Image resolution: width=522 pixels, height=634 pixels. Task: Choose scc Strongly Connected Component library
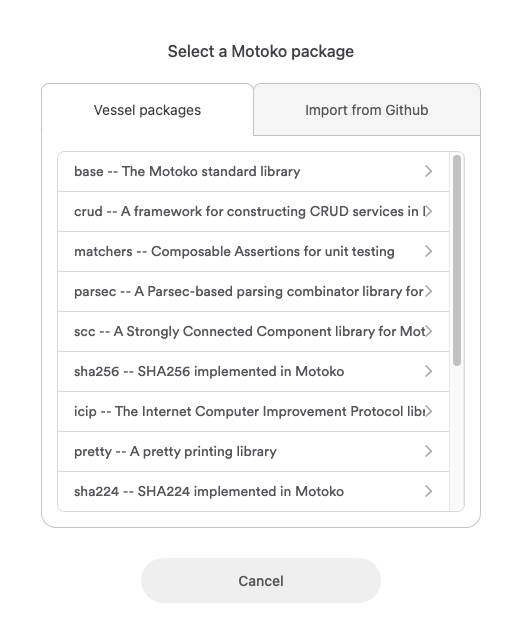pyautogui.click(x=254, y=332)
